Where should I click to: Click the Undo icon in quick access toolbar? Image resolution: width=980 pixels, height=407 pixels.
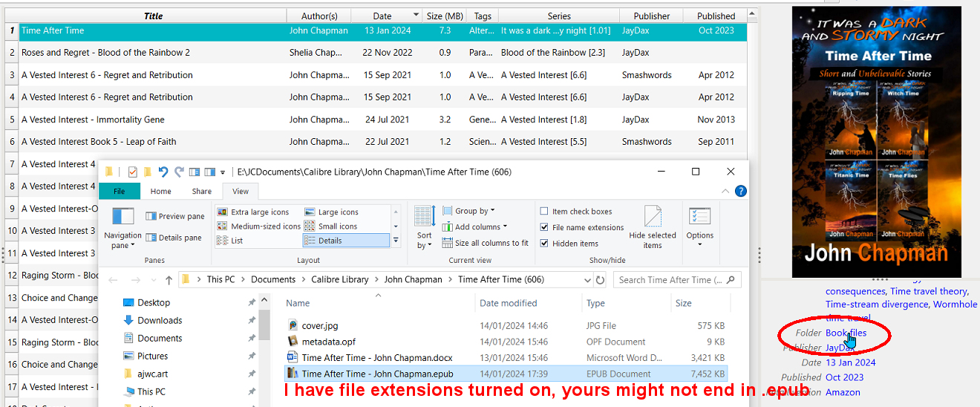click(163, 172)
